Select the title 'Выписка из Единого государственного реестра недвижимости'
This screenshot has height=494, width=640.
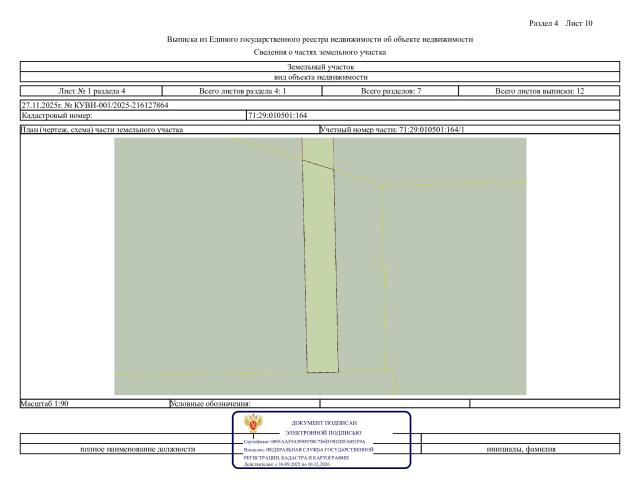tap(279, 39)
